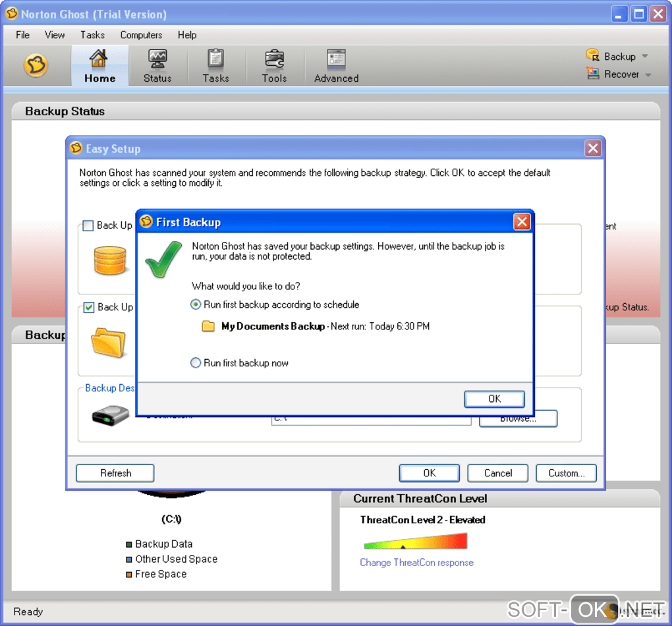Close the Easy Setup dialog

tap(593, 148)
